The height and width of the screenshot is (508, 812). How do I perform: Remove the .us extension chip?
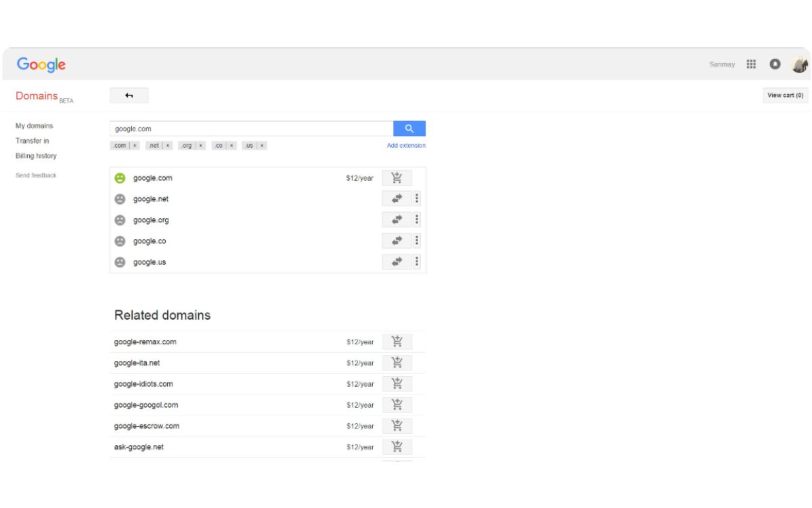tap(262, 146)
